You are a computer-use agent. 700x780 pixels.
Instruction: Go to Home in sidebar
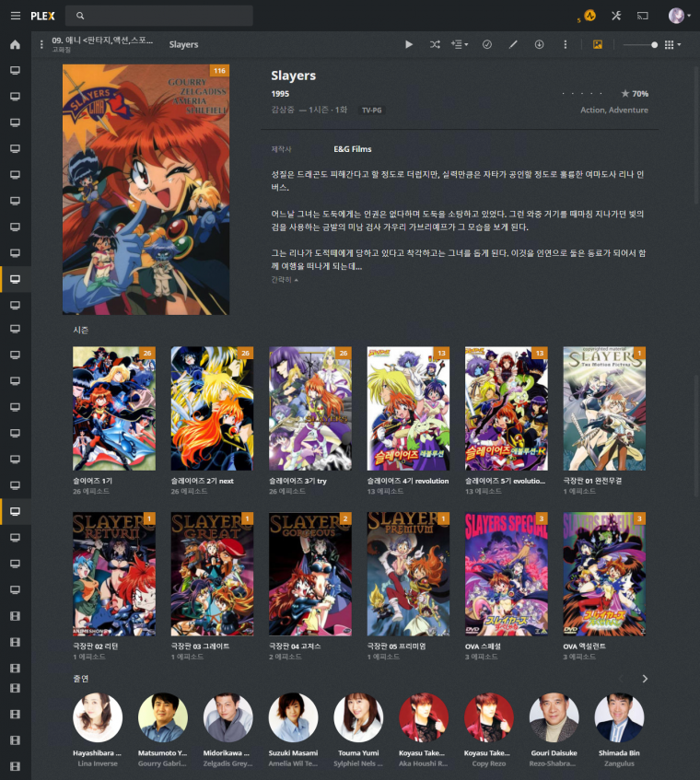coord(15,44)
